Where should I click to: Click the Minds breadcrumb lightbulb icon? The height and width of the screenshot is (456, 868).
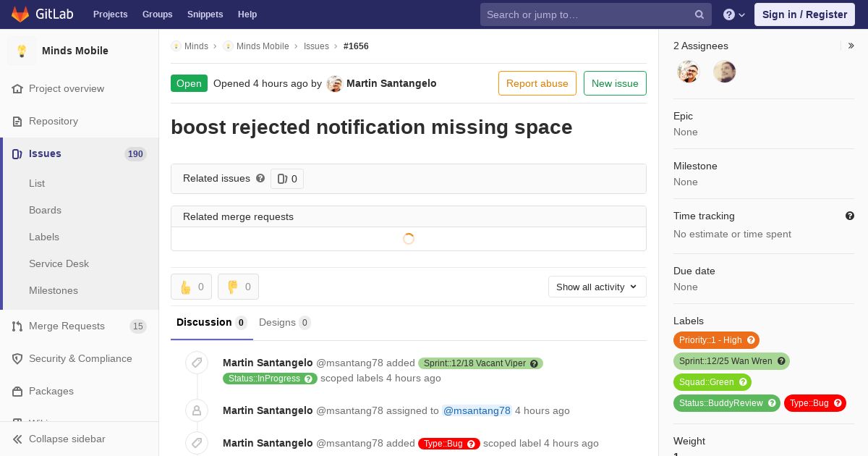(x=176, y=46)
